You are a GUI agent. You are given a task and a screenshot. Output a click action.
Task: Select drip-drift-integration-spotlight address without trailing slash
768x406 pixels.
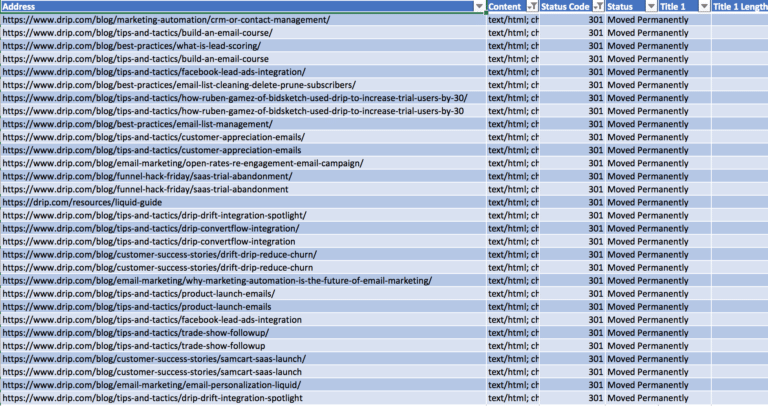[x=243, y=399]
